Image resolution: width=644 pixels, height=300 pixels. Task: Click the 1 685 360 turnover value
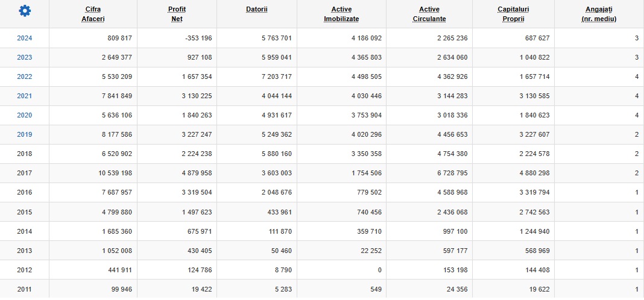(x=116, y=231)
